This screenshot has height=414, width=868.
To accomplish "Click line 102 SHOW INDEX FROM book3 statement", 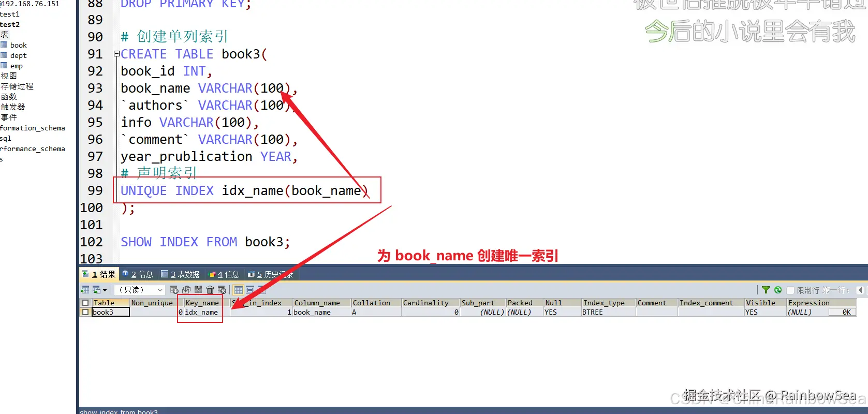I will click(205, 242).
